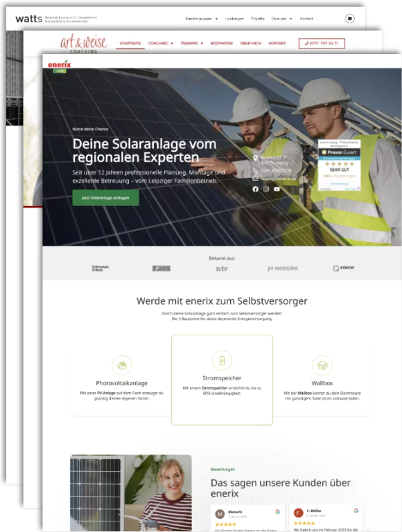The image size is (402, 532).
Task: Open the enerix Instagram icon
Action: [266, 189]
